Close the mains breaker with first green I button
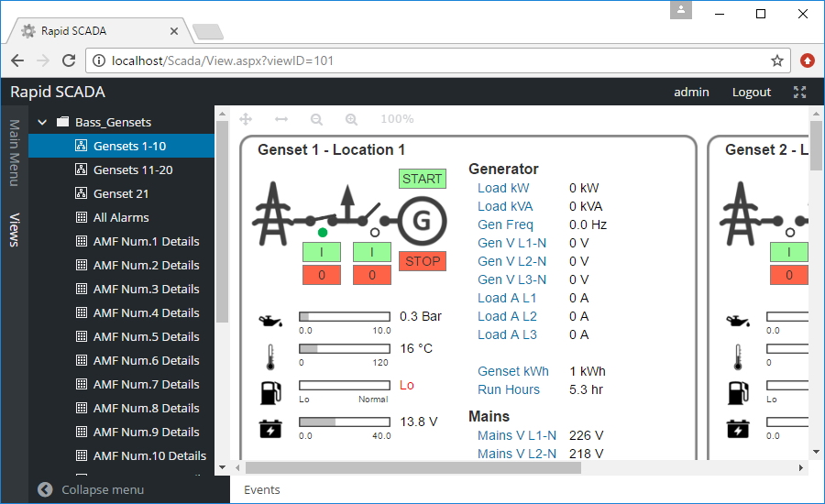The height and width of the screenshot is (504, 825). 323,252
